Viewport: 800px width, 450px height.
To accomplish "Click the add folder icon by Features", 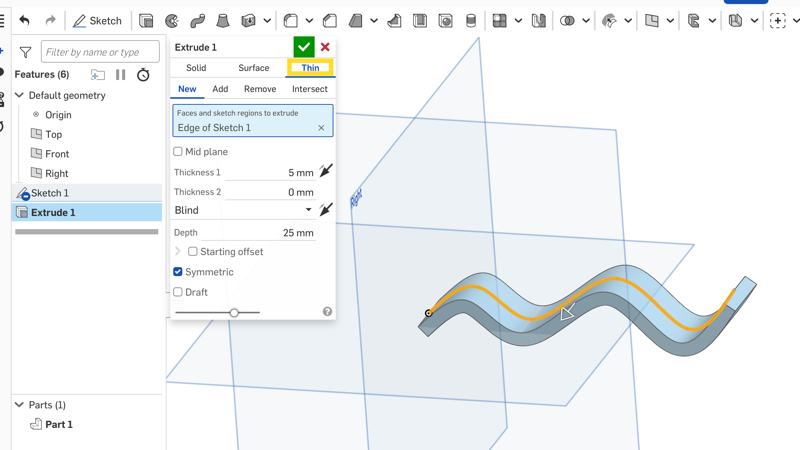I will [x=97, y=75].
